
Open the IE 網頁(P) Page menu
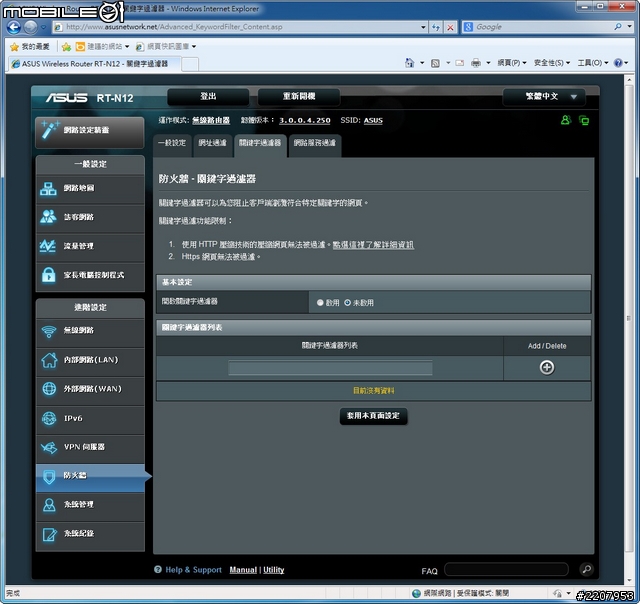[511, 63]
